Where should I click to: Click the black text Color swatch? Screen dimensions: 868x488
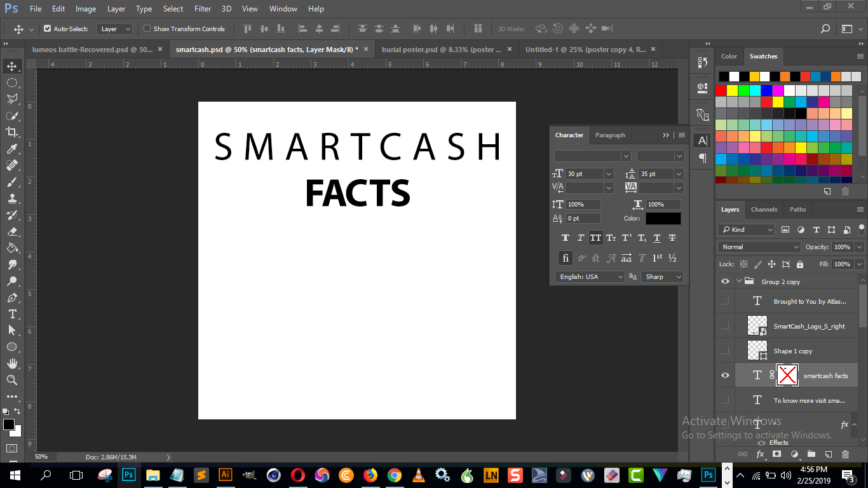point(663,219)
